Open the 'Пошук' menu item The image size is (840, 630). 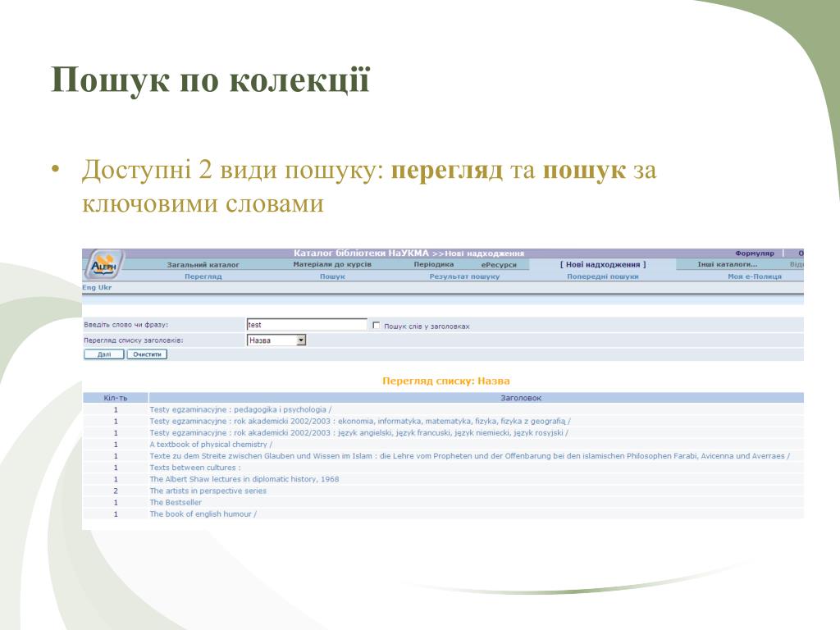pyautogui.click(x=332, y=276)
